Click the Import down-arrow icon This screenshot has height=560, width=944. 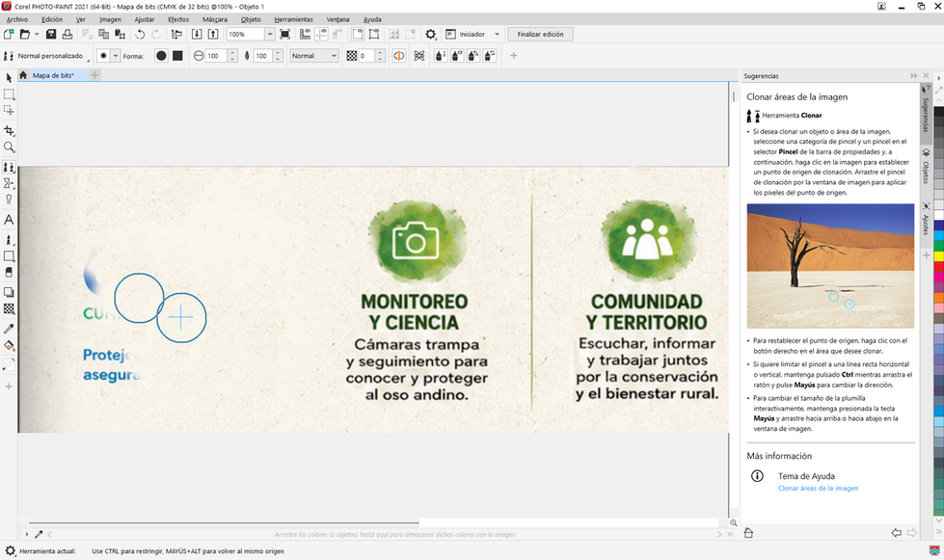(197, 35)
